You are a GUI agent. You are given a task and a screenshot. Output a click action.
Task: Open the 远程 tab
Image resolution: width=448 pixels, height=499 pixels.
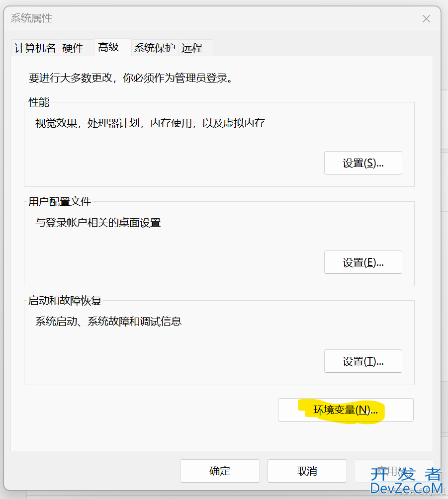[x=195, y=48]
